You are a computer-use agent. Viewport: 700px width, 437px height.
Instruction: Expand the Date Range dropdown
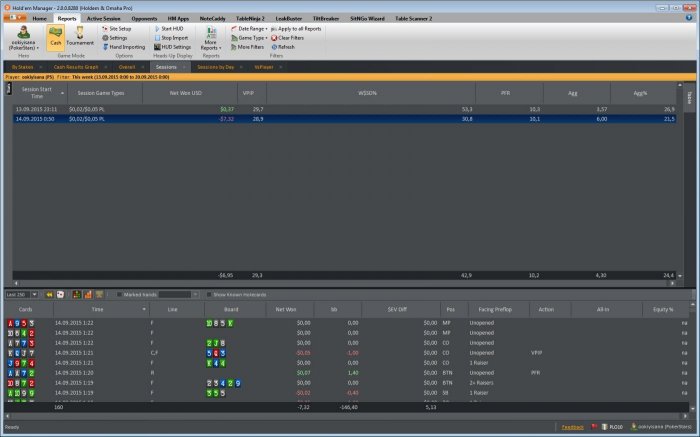pos(251,29)
